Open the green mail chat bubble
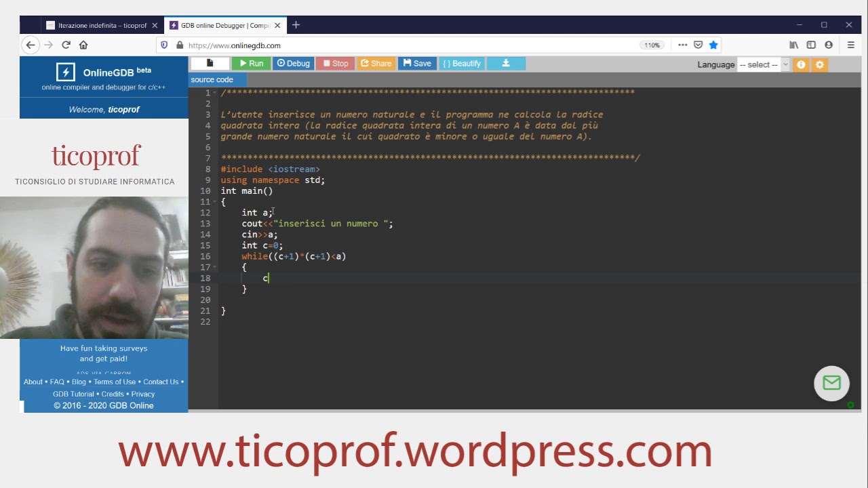The height and width of the screenshot is (488, 868). 831,383
